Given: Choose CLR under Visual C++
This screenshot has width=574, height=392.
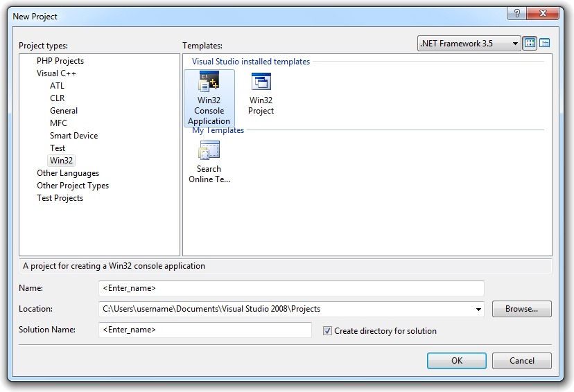Looking at the screenshot, I should click(x=58, y=98).
